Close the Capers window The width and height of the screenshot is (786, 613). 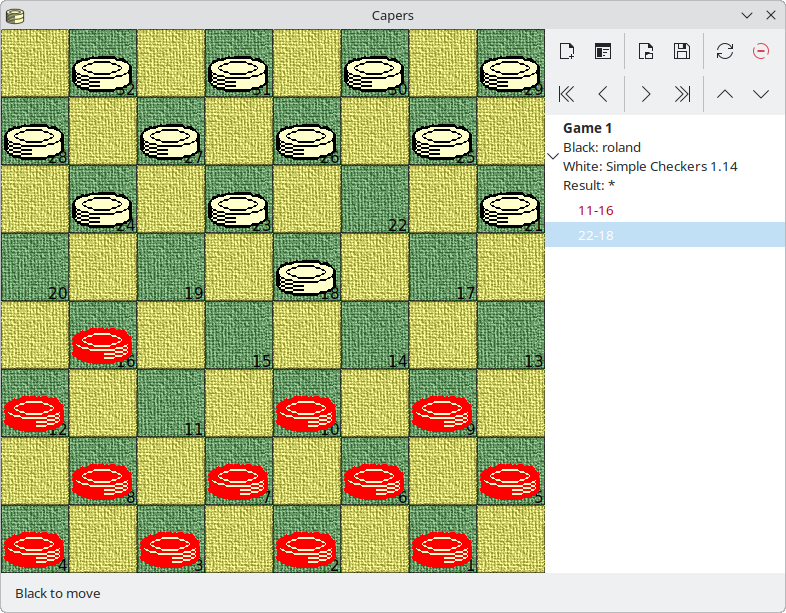point(771,16)
